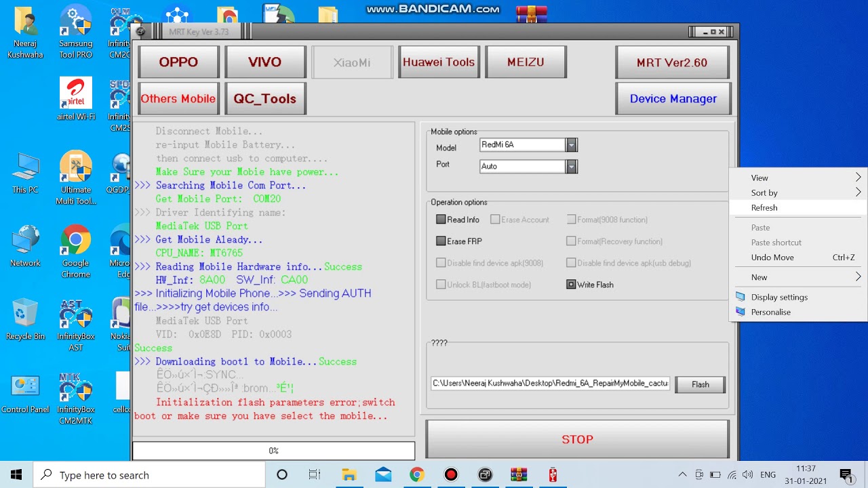Image resolution: width=868 pixels, height=488 pixels.
Task: Open This PC desktop icon
Action: click(25, 174)
